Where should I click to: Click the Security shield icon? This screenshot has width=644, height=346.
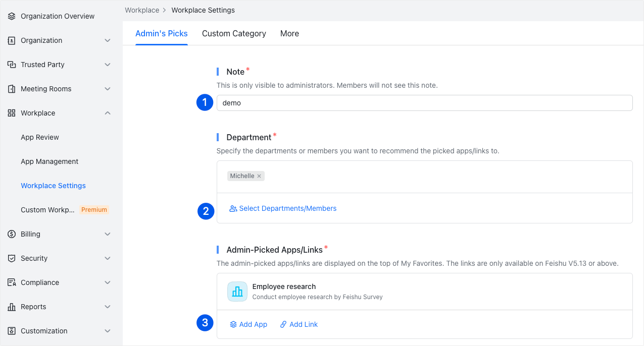coord(12,258)
